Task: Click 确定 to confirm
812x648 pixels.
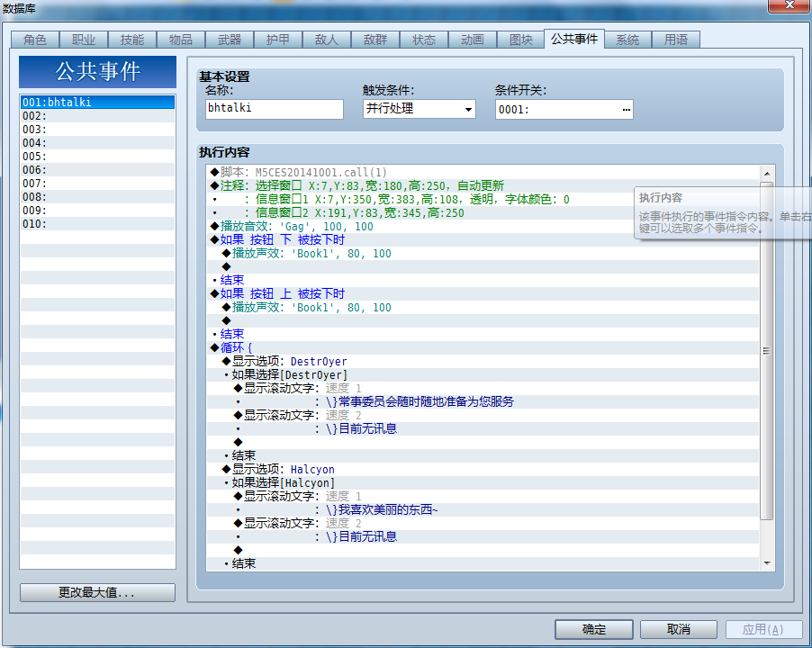Action: [594, 629]
